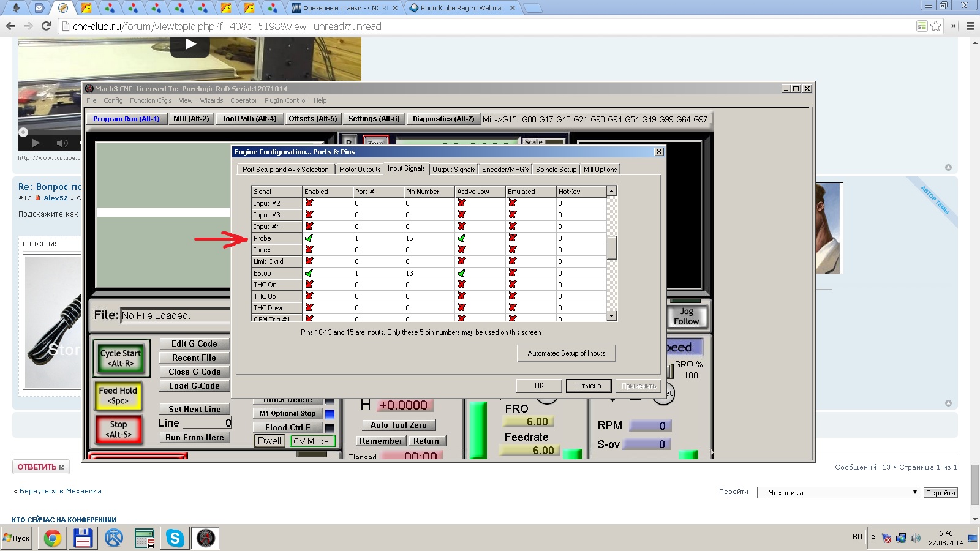The width and height of the screenshot is (980, 551).
Task: Switch to the Encoder/MPG's tab
Action: (x=505, y=170)
